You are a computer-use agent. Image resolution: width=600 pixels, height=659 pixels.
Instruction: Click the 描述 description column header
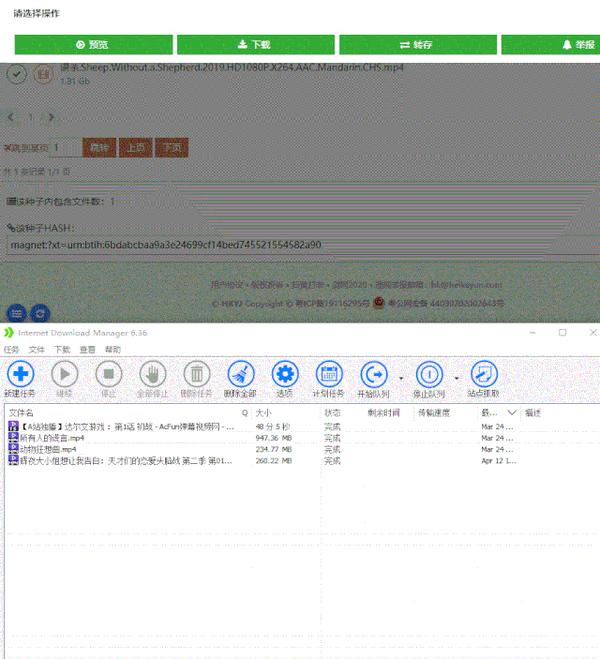point(533,413)
